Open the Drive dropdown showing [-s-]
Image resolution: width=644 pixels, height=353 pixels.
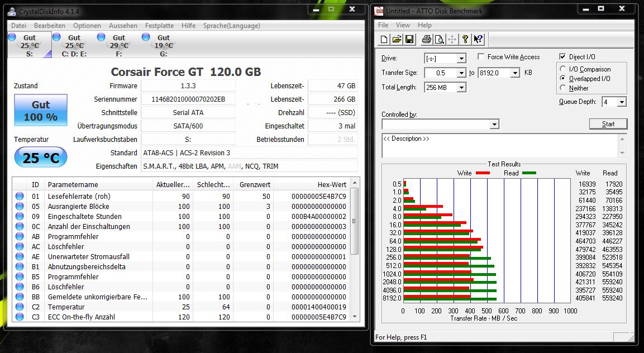click(x=462, y=59)
